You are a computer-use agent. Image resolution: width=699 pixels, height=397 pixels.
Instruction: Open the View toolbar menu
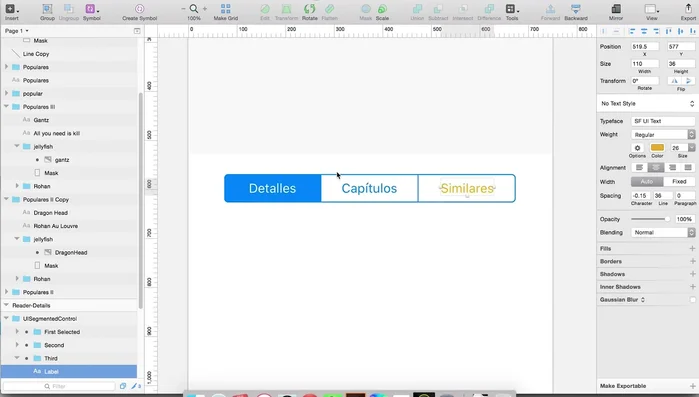[651, 9]
